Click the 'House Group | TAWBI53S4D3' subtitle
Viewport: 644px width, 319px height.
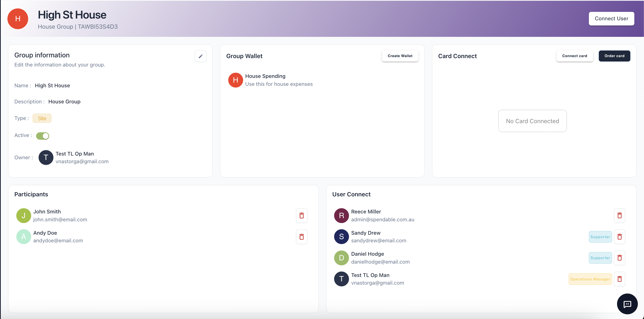coord(78,27)
